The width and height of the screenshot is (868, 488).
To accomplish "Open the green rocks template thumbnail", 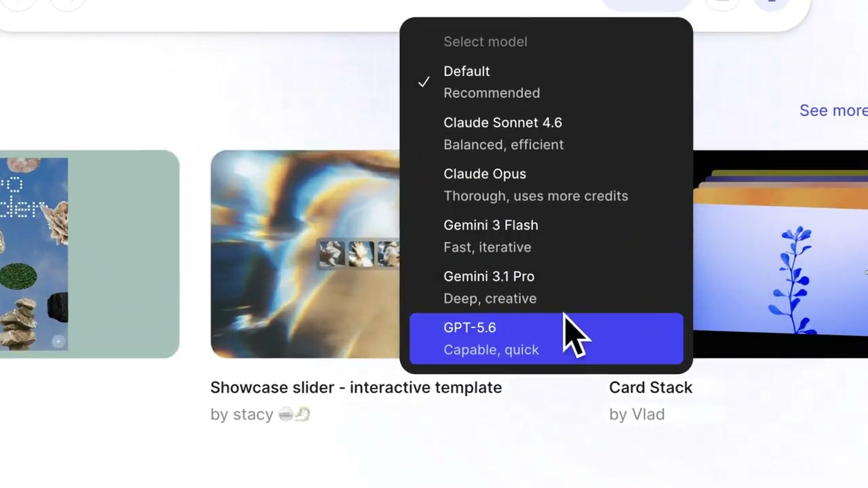I will click(90, 254).
